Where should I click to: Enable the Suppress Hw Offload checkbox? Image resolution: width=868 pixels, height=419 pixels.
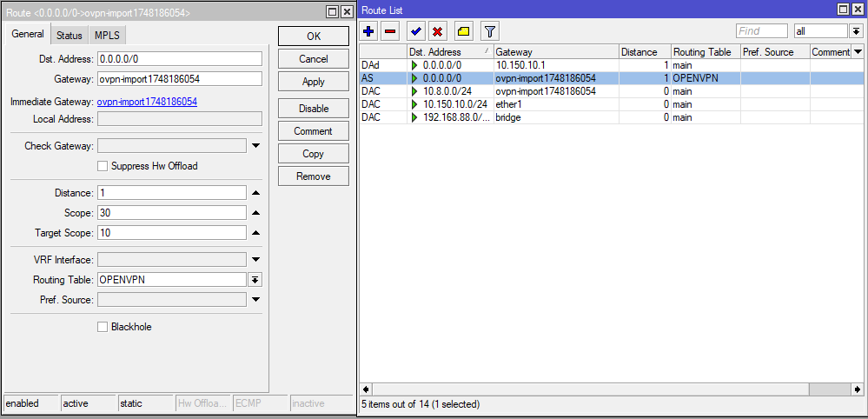[x=103, y=166]
